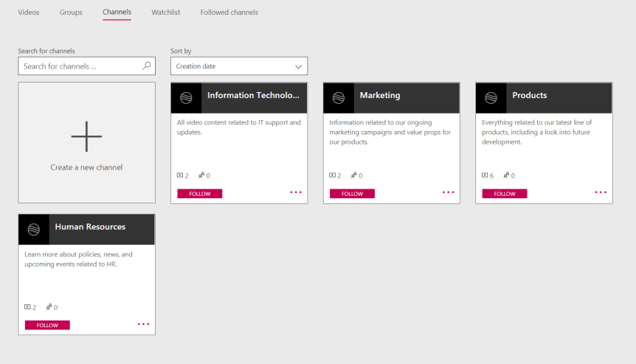This screenshot has width=636, height=364.
Task: Click the Marketing channel logo icon
Action: tap(339, 98)
